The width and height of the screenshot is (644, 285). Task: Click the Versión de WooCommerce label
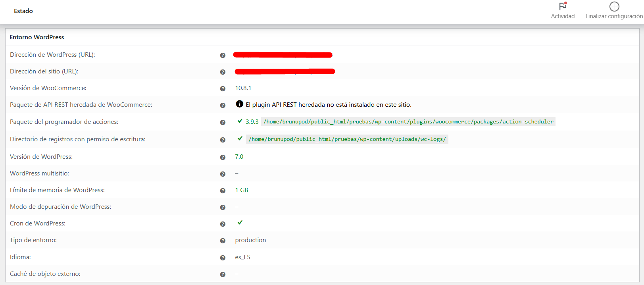48,88
